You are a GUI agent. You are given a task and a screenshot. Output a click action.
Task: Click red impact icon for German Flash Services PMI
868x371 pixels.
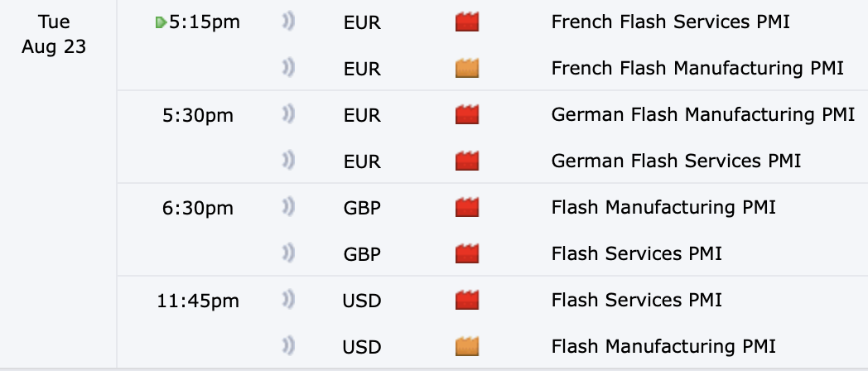coord(467,161)
